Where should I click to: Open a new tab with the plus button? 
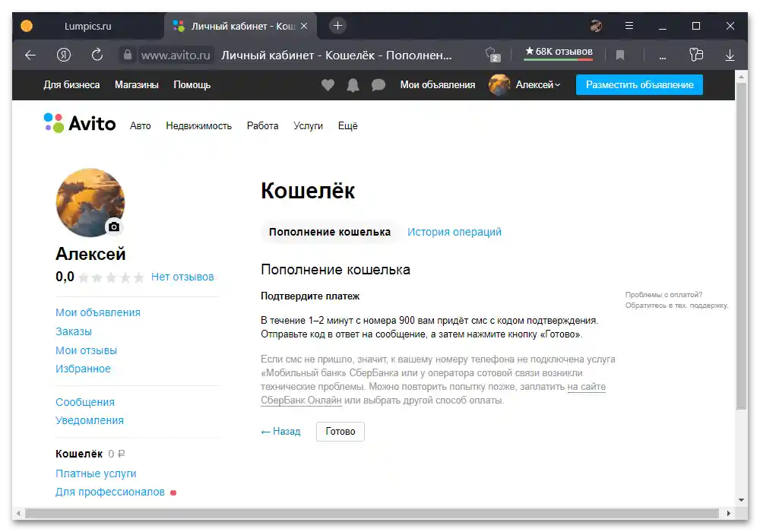(x=338, y=26)
